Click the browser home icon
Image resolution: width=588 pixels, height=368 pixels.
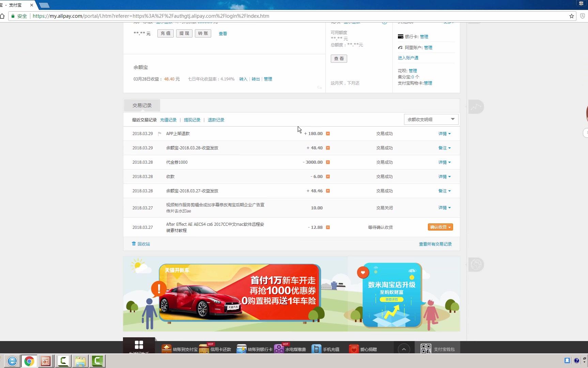2,16
